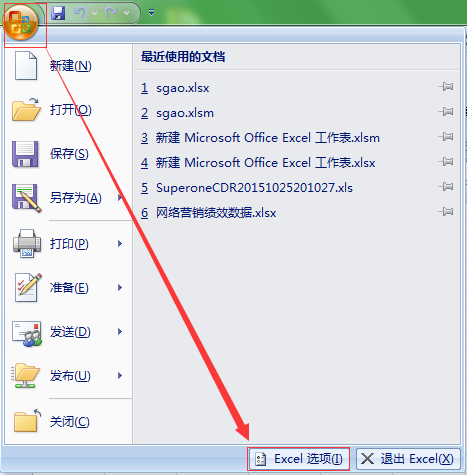This screenshot has height=475, width=467.
Task: Pin sgao.xlsx to recent list
Action: (x=446, y=87)
